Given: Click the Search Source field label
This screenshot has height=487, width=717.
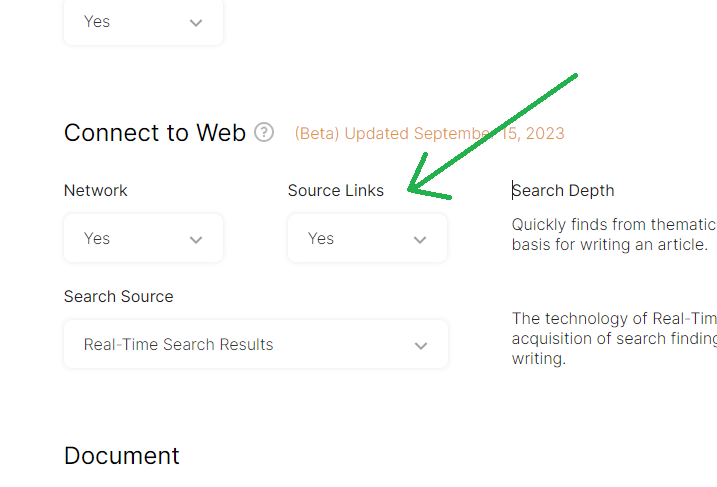Looking at the screenshot, I should pyautogui.click(x=118, y=296).
